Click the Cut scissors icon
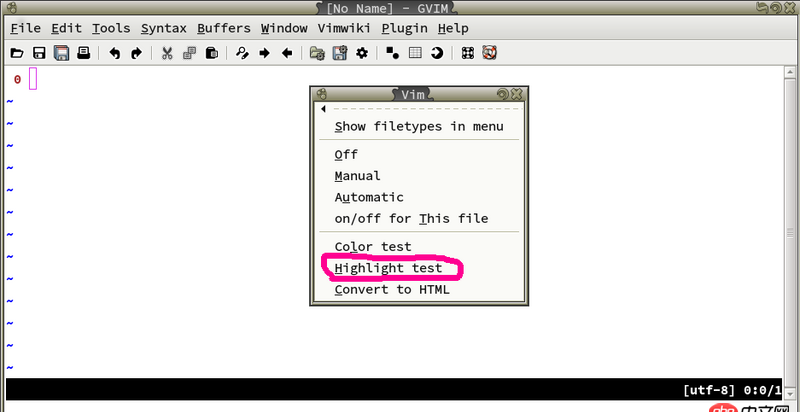800x412 pixels. (x=167, y=53)
